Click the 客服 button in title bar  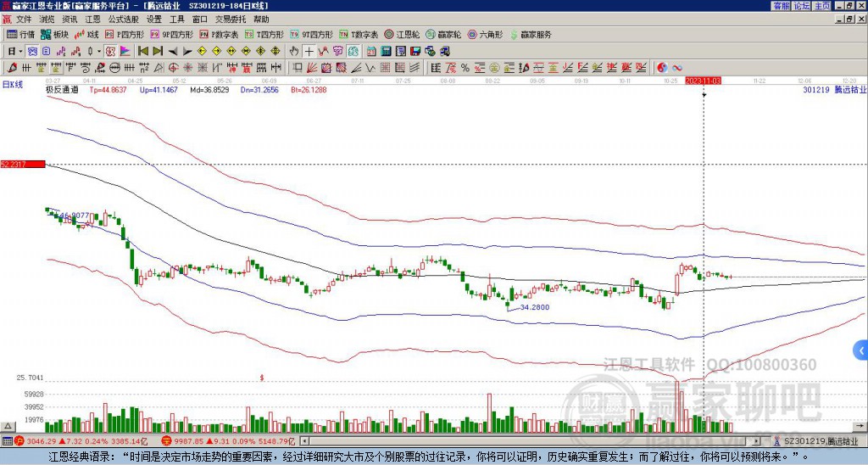pos(781,6)
